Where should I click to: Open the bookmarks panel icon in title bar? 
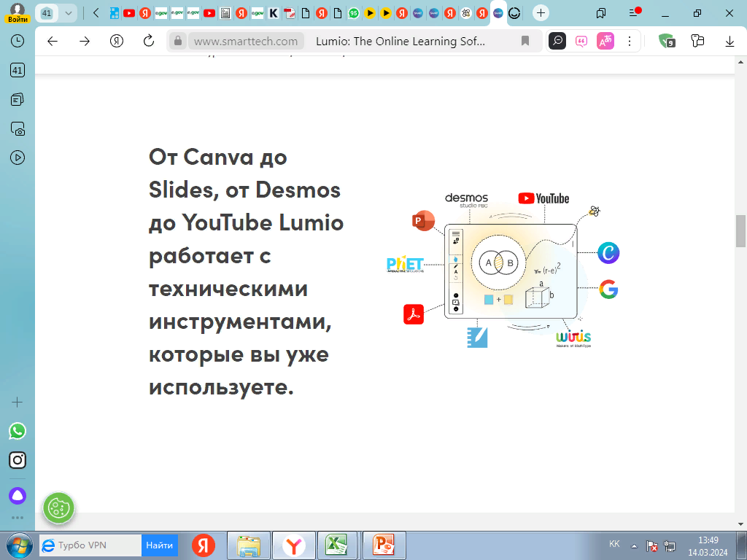point(601,13)
